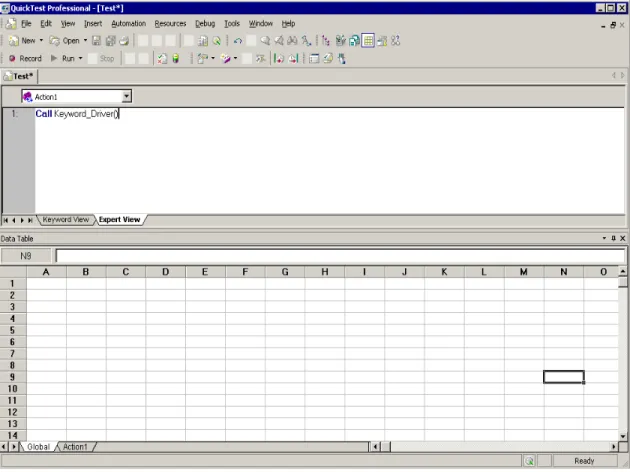Click the Save floppy disk icon
The image size is (630, 472).
coord(96,41)
